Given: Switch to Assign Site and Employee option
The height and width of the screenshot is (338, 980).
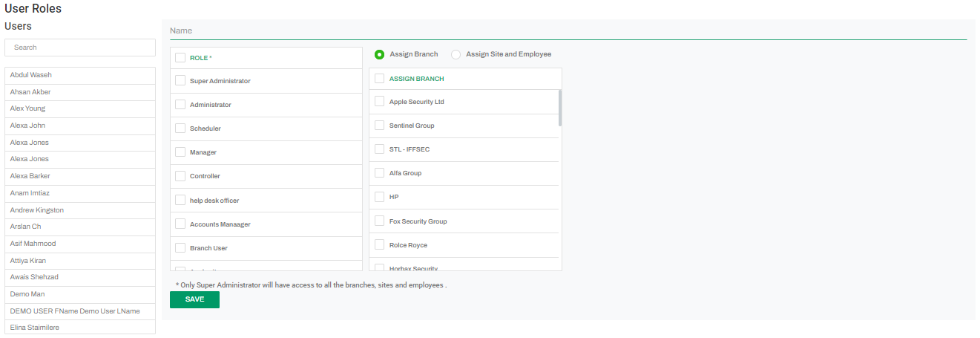Looking at the screenshot, I should point(456,54).
